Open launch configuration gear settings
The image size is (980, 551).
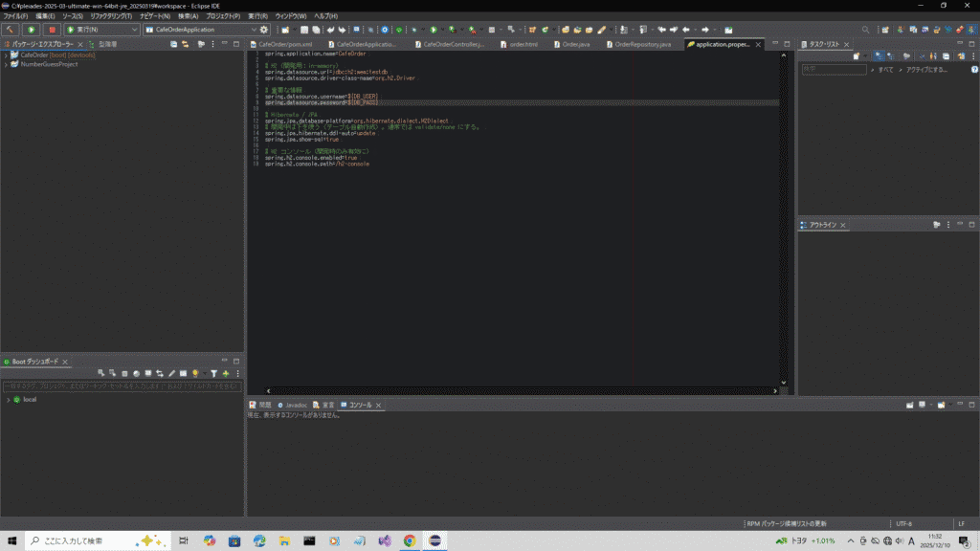(x=264, y=30)
